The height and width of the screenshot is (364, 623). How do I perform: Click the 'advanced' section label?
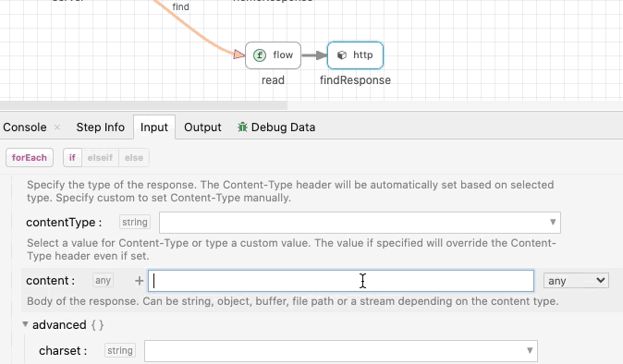(59, 324)
